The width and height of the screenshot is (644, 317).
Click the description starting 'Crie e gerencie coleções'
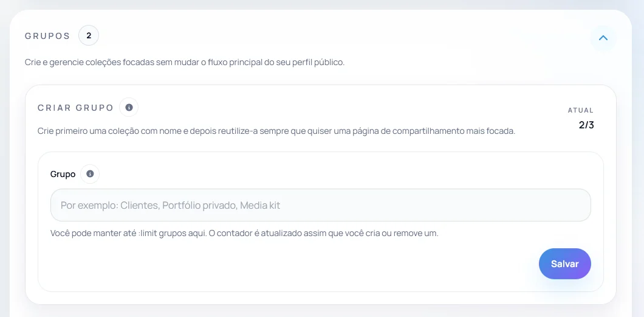[185, 63]
